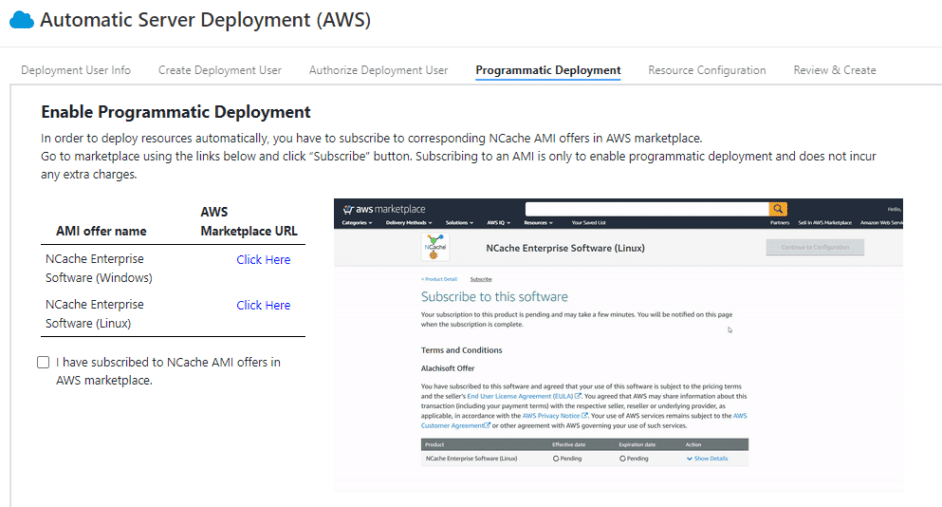This screenshot has height=507, width=942.
Task: Click the search magnifier in marketplace screenshot
Action: 778,209
